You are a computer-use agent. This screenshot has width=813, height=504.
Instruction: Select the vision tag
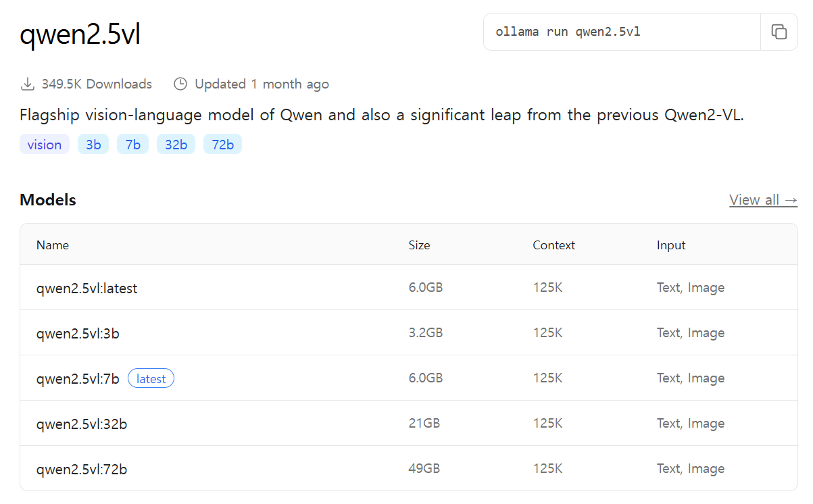pyautogui.click(x=45, y=145)
